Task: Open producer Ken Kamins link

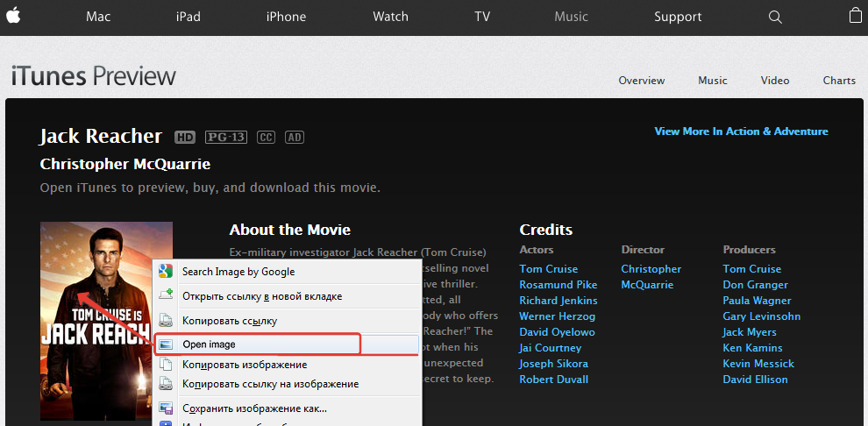Action: click(752, 348)
